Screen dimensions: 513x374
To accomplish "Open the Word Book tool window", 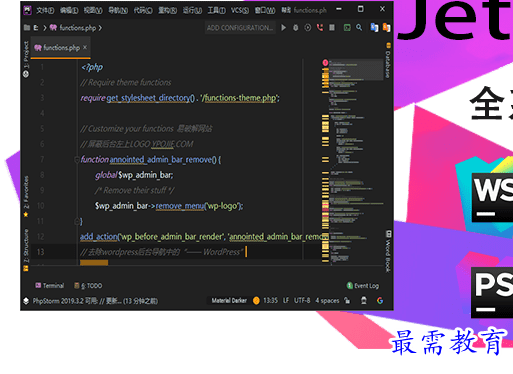I will (388, 252).
